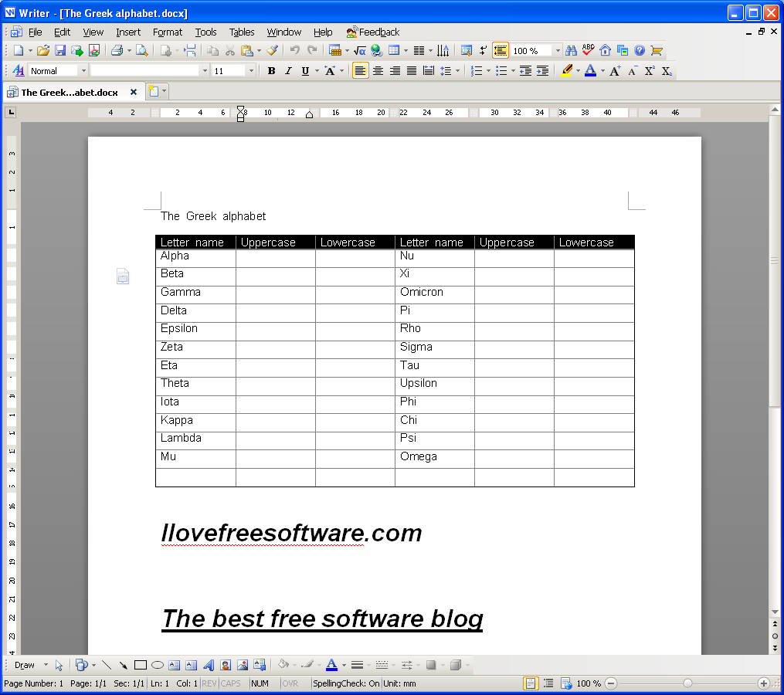This screenshot has height=695, width=784.
Task: Toggle bold formatting
Action: point(271,71)
